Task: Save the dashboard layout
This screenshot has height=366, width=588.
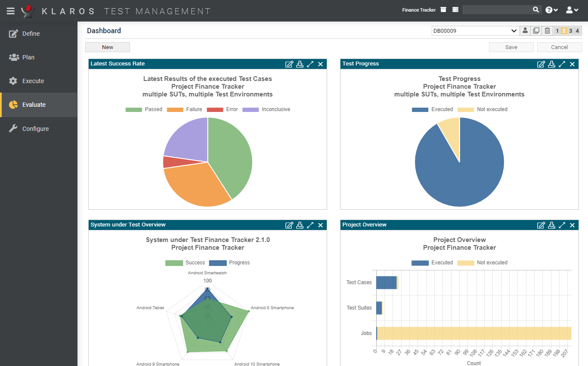Action: pyautogui.click(x=511, y=47)
